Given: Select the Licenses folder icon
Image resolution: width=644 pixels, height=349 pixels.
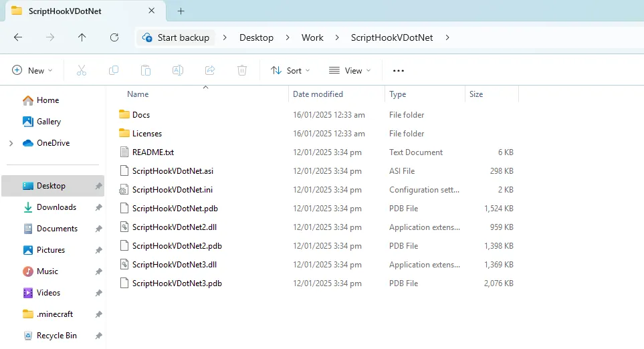Looking at the screenshot, I should (124, 133).
